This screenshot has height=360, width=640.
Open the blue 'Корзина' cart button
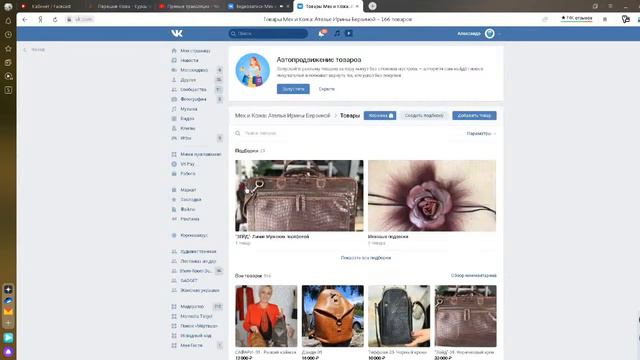(380, 116)
